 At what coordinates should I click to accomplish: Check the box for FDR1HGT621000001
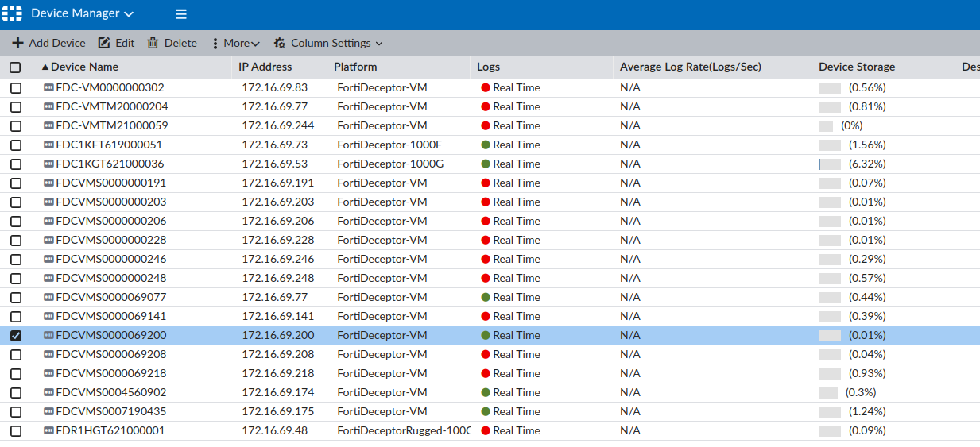point(15,431)
